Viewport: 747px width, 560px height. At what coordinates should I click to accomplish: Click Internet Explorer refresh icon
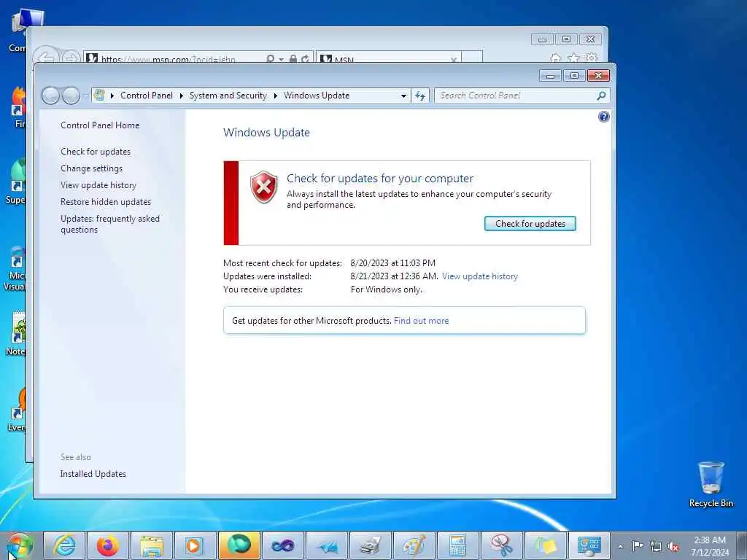coord(306,59)
